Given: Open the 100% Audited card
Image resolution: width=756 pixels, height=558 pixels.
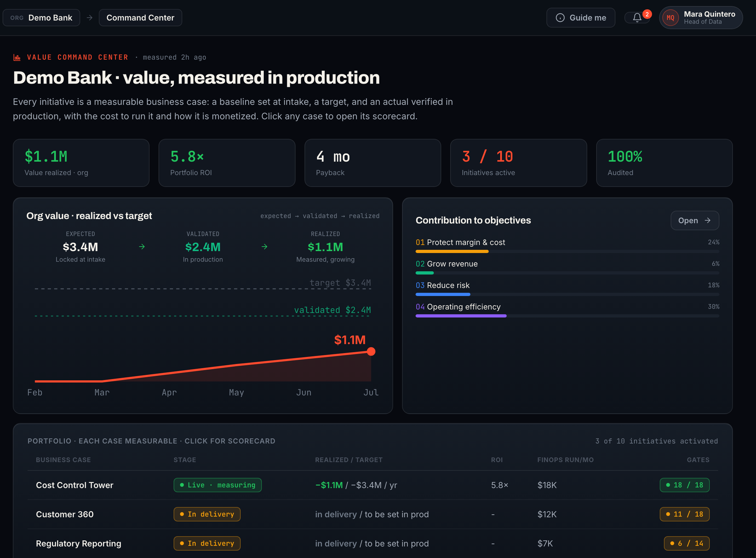Looking at the screenshot, I should click(x=664, y=163).
